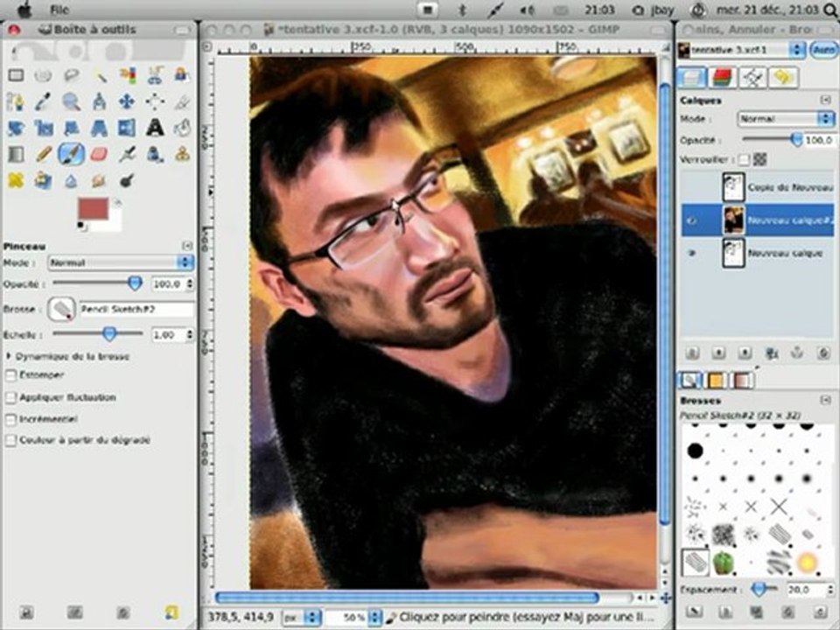
Task: Select the Move tool
Action: click(x=128, y=101)
